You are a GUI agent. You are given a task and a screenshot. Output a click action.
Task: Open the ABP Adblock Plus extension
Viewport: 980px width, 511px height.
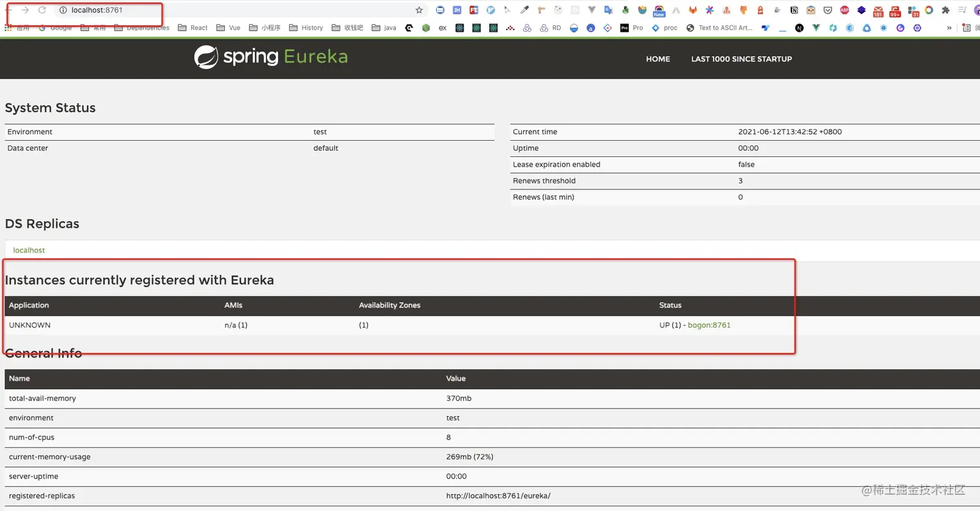[845, 10]
